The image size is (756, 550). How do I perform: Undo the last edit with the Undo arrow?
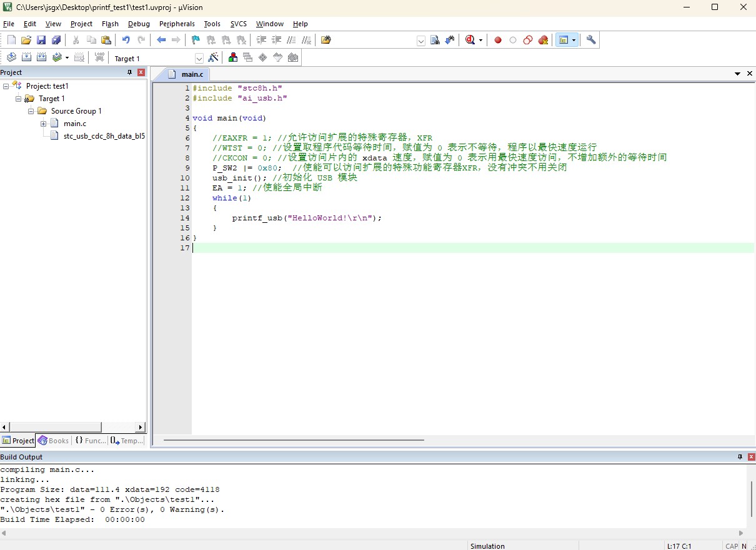(126, 40)
